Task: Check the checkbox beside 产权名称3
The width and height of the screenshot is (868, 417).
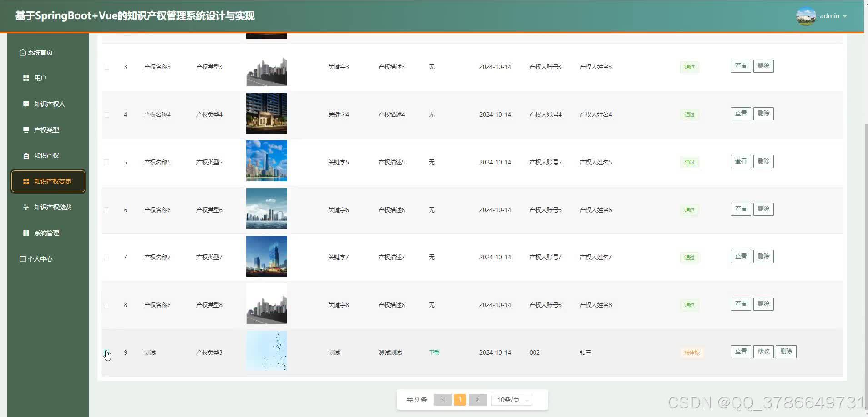Action: 106,66
